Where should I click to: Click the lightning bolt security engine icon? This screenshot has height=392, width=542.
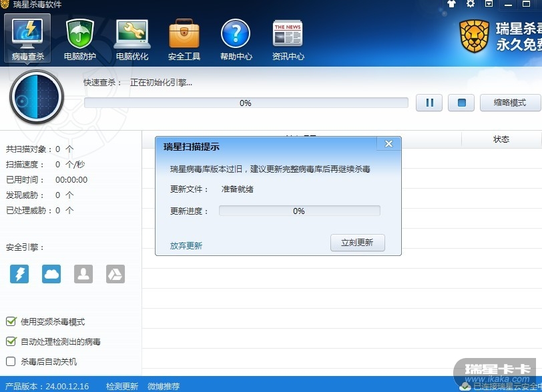tap(19, 274)
